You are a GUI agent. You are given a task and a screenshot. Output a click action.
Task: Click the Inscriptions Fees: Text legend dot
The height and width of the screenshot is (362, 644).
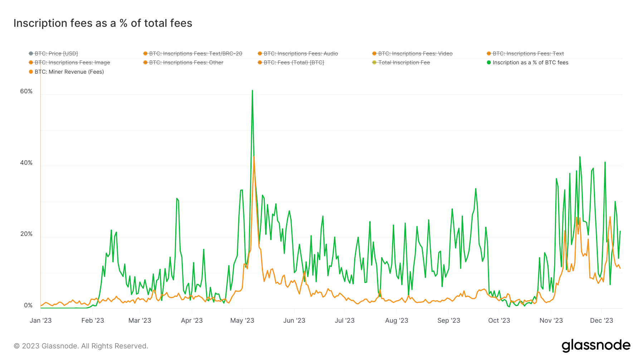click(489, 54)
